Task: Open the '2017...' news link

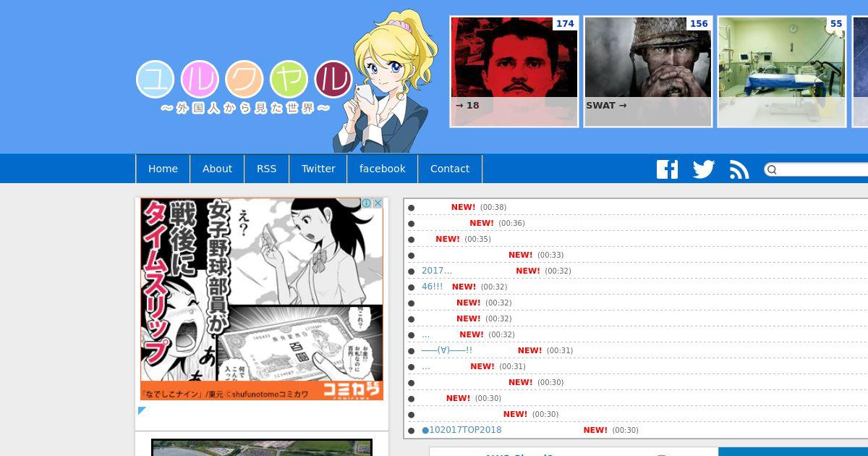Action: pyautogui.click(x=437, y=271)
